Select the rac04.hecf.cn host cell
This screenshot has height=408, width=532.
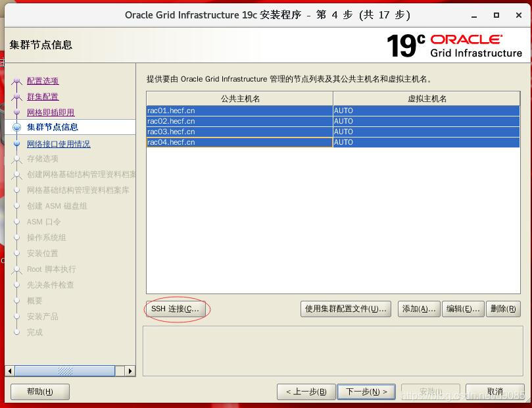tap(239, 142)
